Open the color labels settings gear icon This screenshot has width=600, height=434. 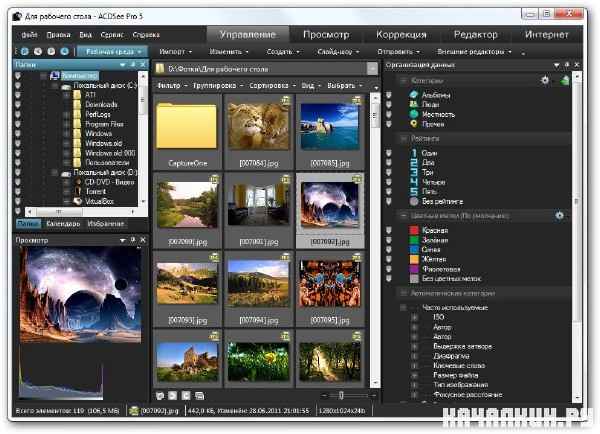click(x=559, y=215)
